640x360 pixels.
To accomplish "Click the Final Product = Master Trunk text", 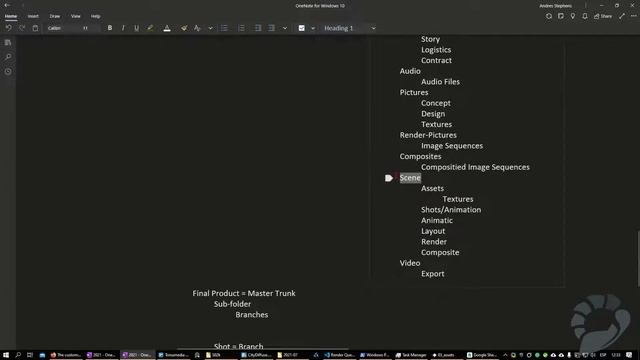I will [244, 293].
